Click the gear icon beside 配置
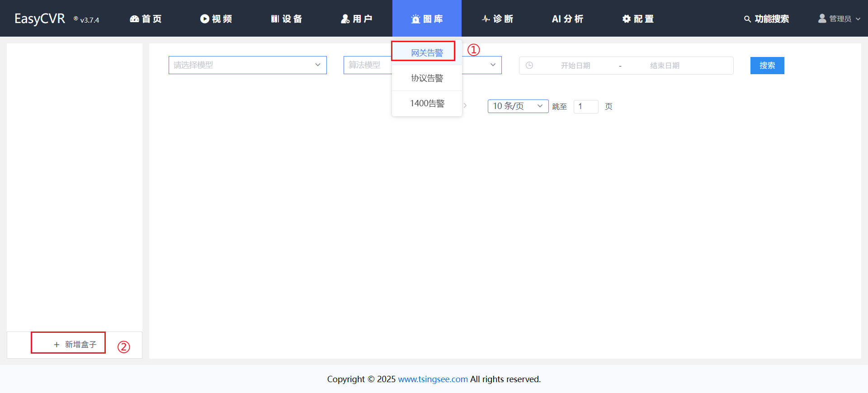The width and height of the screenshot is (868, 393). (x=627, y=19)
